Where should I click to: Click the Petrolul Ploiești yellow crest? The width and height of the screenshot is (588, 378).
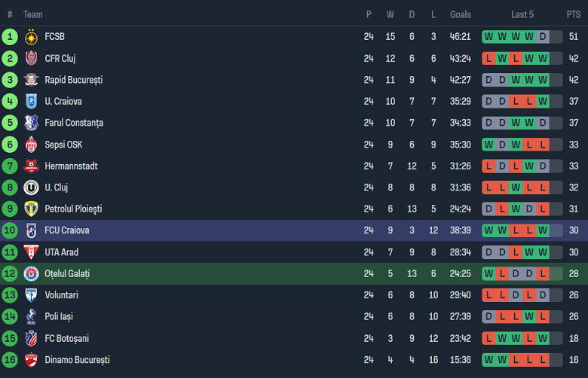pyautogui.click(x=31, y=209)
